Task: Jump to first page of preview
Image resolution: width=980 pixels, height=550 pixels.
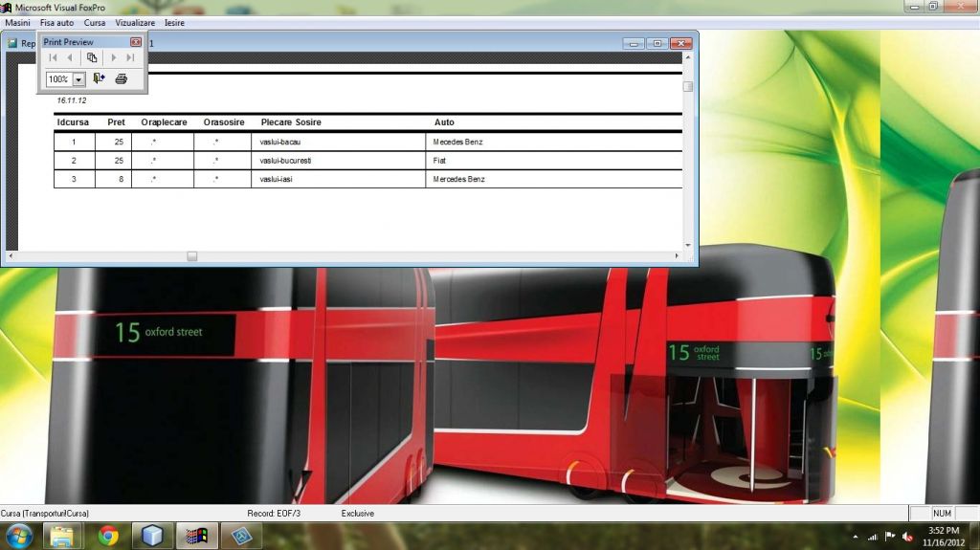Action: 54,57
